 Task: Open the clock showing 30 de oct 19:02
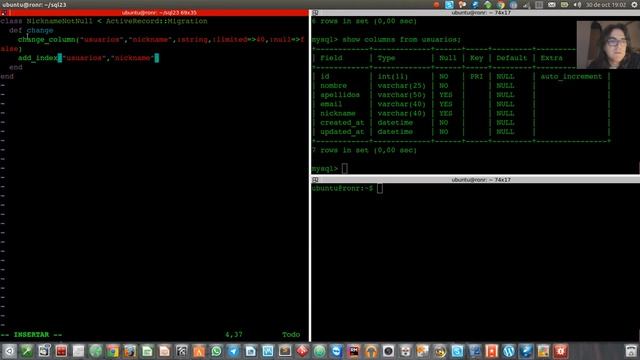coord(606,5)
